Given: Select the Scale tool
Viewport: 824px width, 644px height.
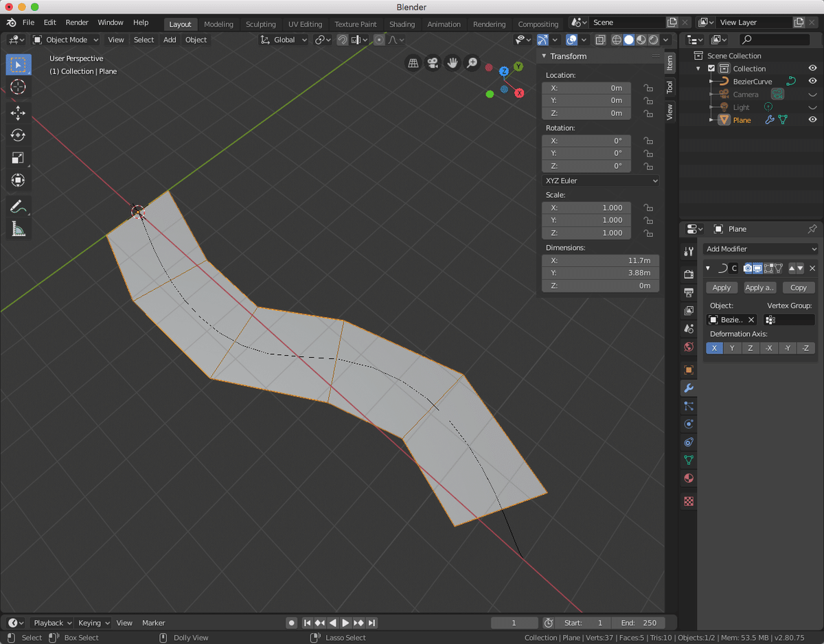Looking at the screenshot, I should tap(19, 158).
